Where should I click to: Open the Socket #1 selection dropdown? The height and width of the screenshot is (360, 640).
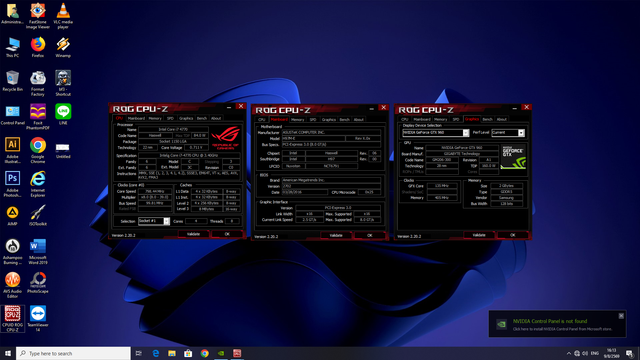[x=154, y=221]
